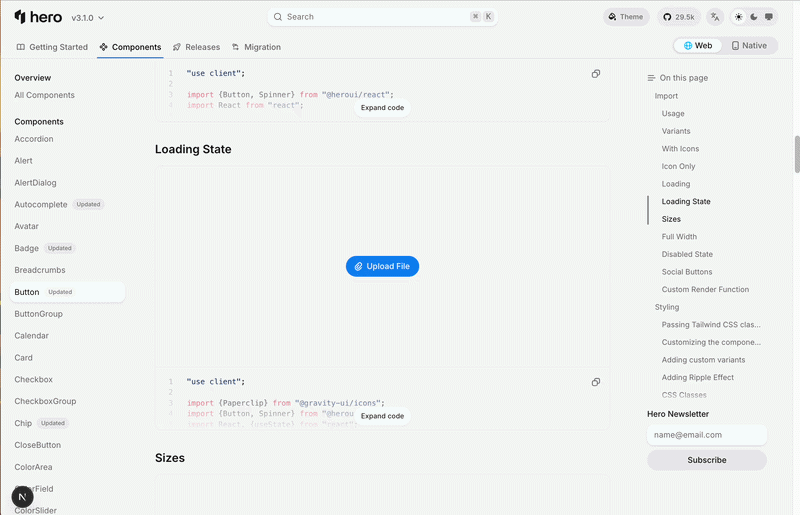The width and height of the screenshot is (800, 515).
Task: Switch to dark mode moon icon
Action: coord(754,17)
